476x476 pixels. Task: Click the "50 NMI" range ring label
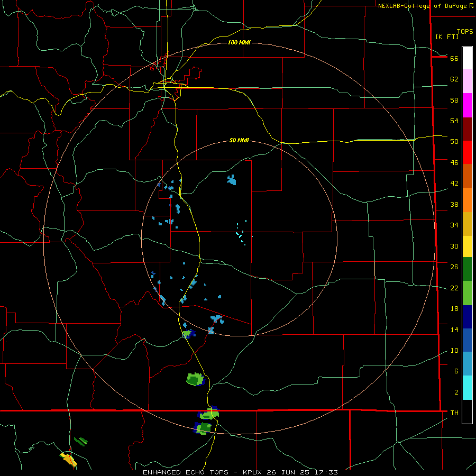click(239, 140)
